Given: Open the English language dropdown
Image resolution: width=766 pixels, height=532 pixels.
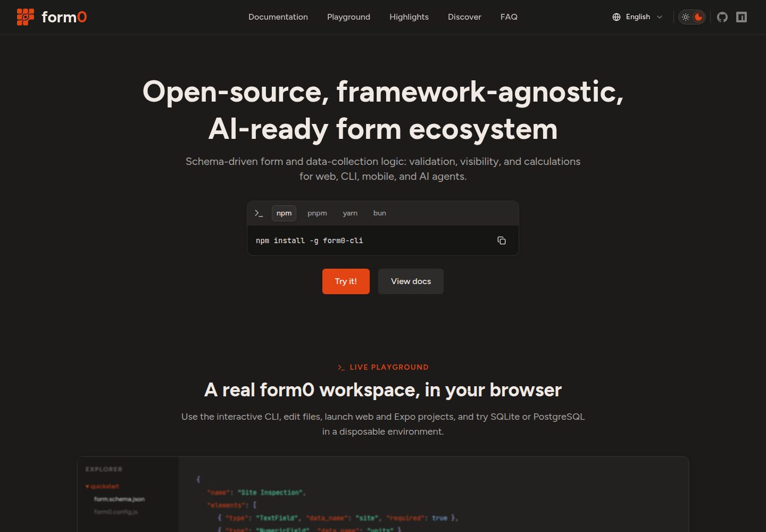Looking at the screenshot, I should [637, 17].
